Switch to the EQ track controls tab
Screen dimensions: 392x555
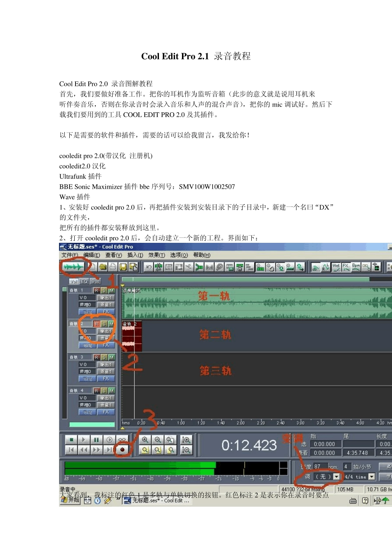(85, 281)
